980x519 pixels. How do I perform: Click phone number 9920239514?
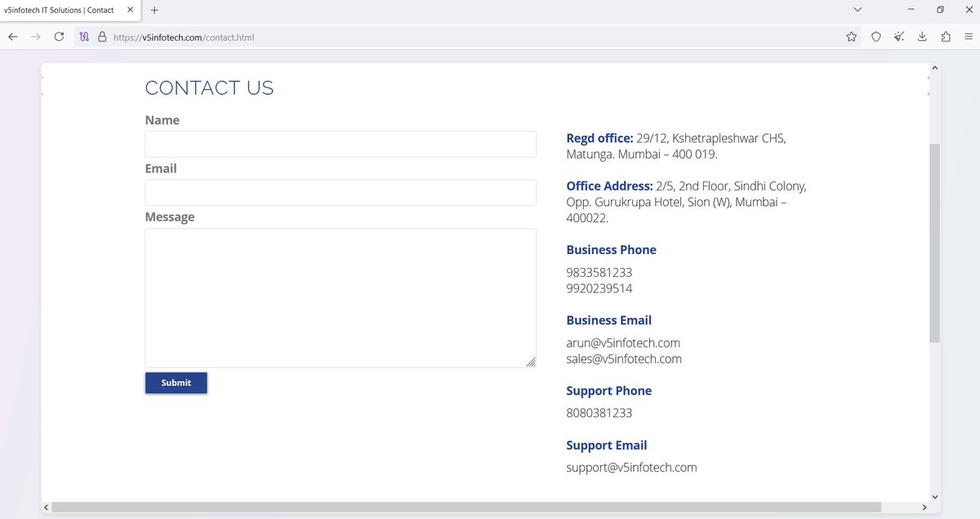coord(599,289)
